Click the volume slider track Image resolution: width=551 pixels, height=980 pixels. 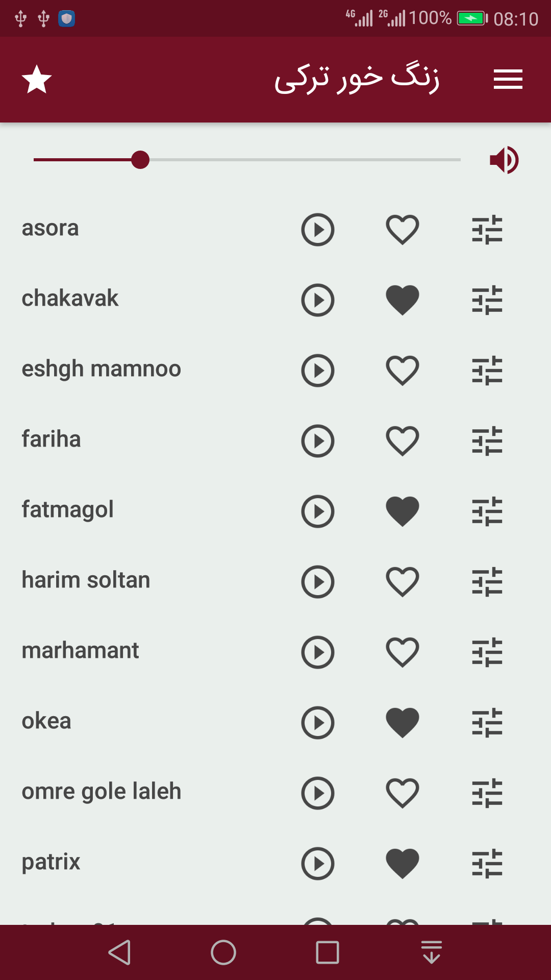[x=306, y=160]
